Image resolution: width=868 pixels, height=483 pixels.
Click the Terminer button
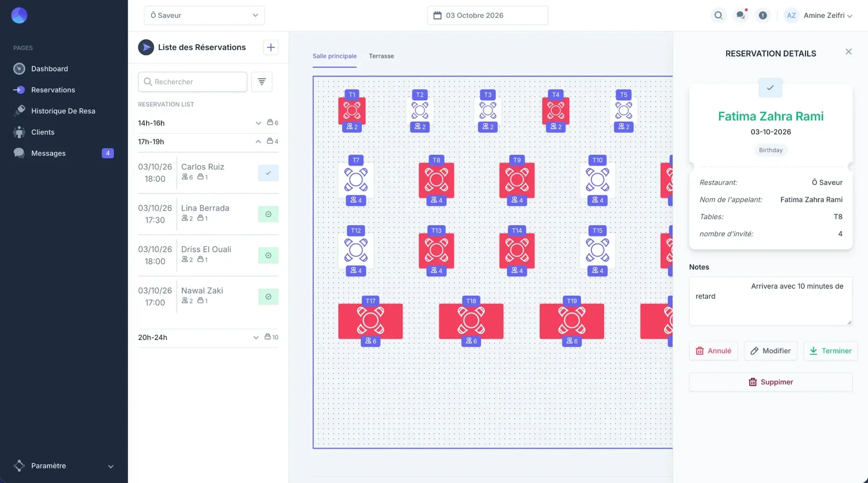[x=830, y=351]
